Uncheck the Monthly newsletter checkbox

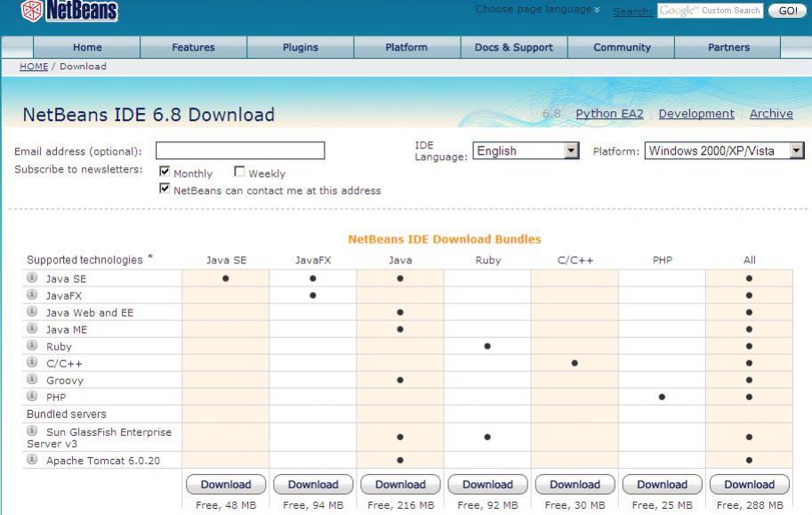pyautogui.click(x=165, y=171)
